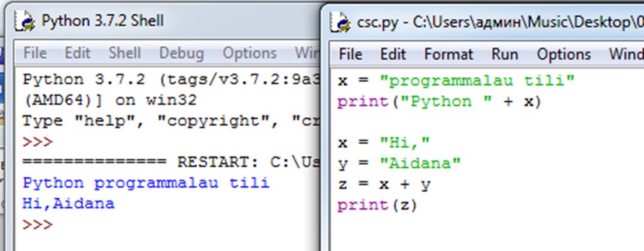Click the print("Python " + x) code line
Image resolution: width=644 pixels, height=251 pixels.
coord(439,102)
